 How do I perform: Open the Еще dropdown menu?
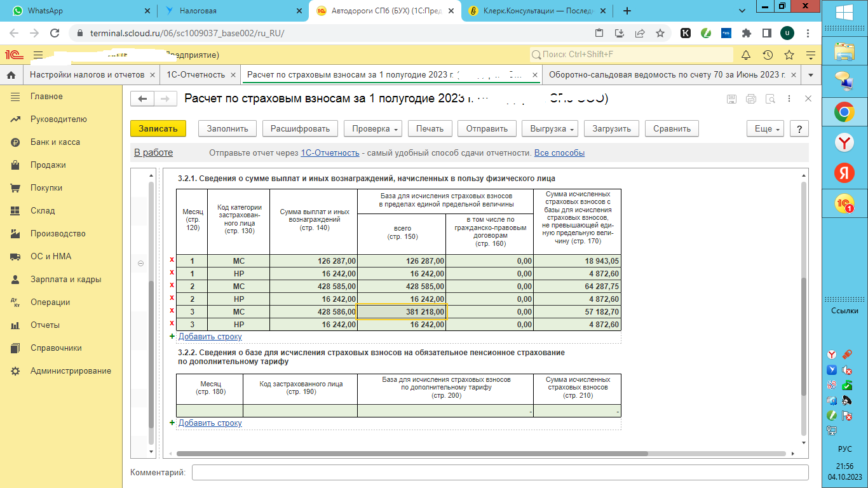tap(766, 128)
